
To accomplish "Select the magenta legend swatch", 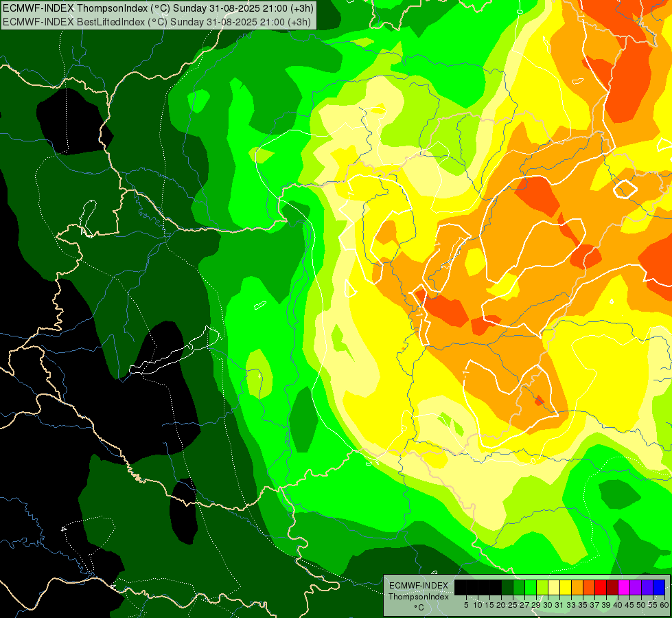I will (x=624, y=587).
